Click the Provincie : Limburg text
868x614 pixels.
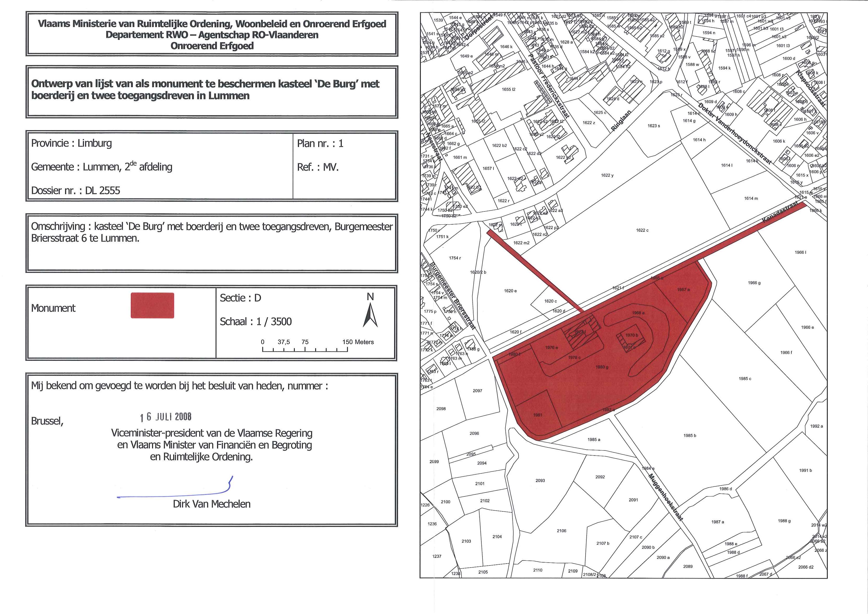[71, 143]
